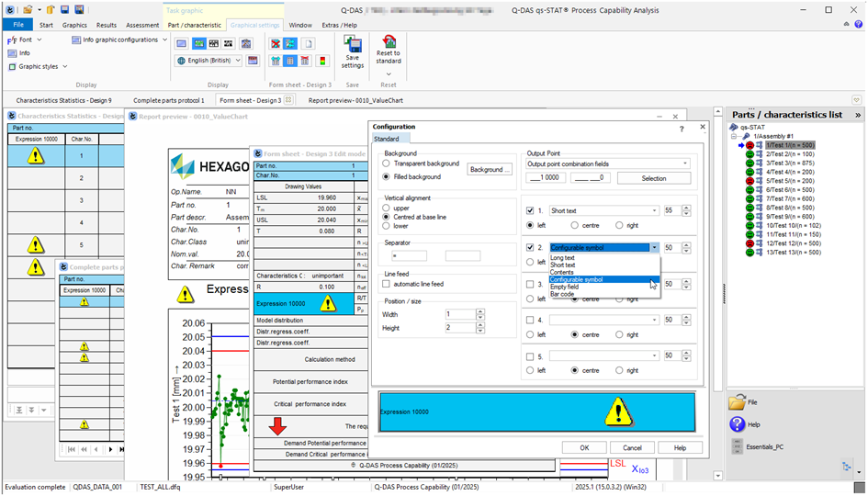
Task: Click the File folder icon in right panel
Action: [738, 402]
